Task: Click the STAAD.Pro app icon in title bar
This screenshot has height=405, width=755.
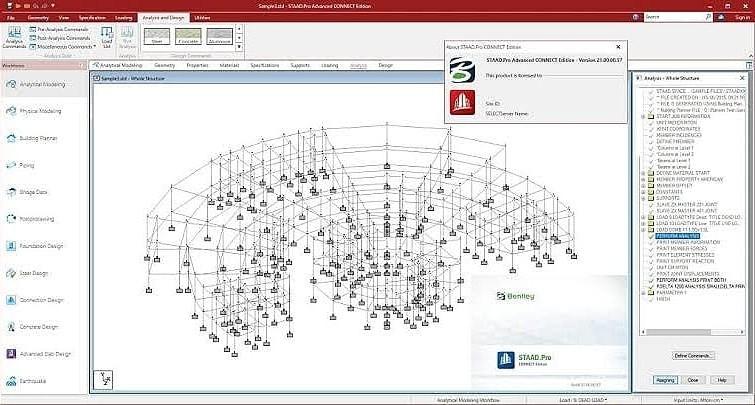Action: pos(10,6)
